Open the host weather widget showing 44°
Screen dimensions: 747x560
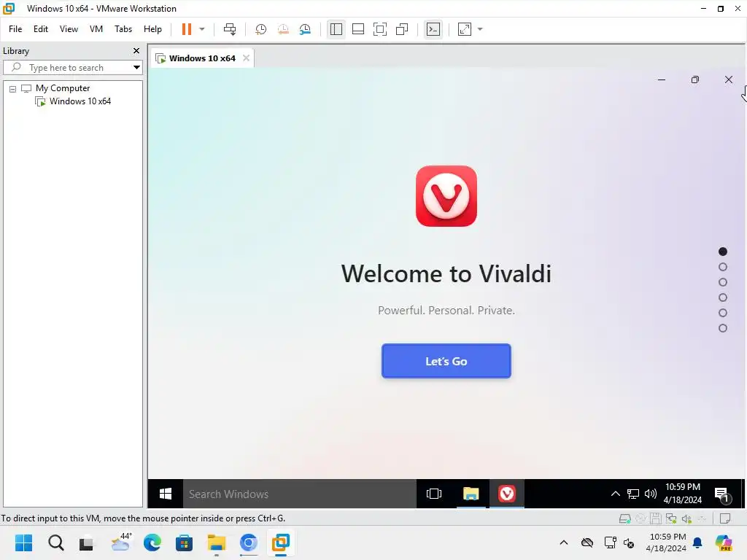point(120,542)
